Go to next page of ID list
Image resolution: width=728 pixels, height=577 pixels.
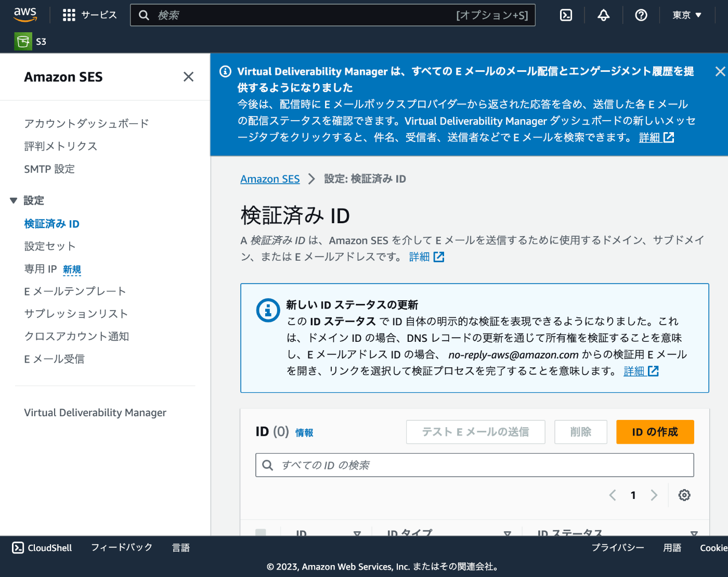click(x=654, y=495)
